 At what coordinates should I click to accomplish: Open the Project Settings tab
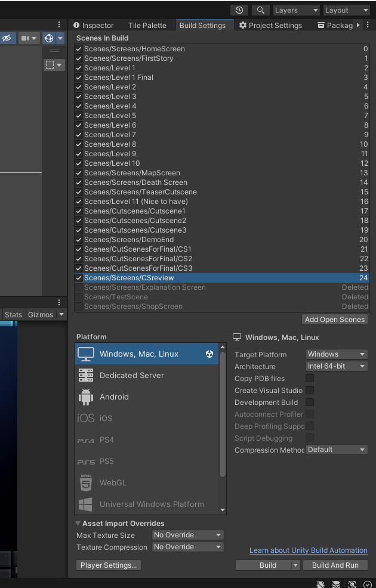coord(270,26)
